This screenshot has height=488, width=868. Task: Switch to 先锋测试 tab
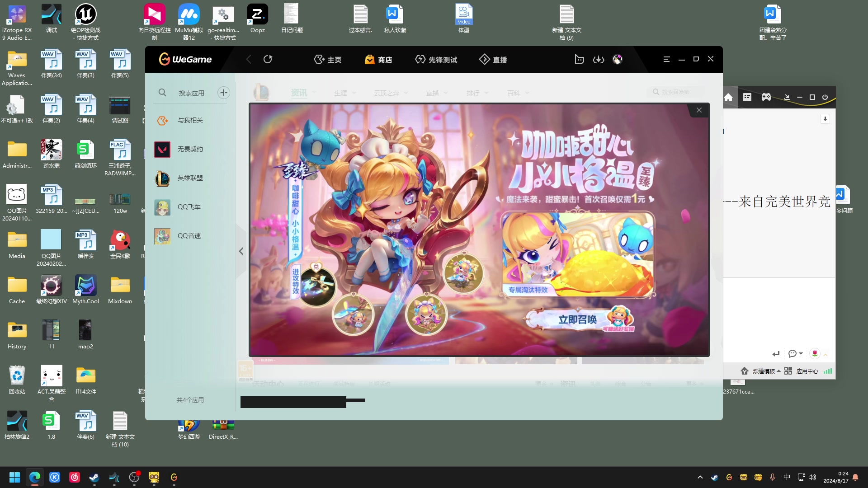point(436,60)
